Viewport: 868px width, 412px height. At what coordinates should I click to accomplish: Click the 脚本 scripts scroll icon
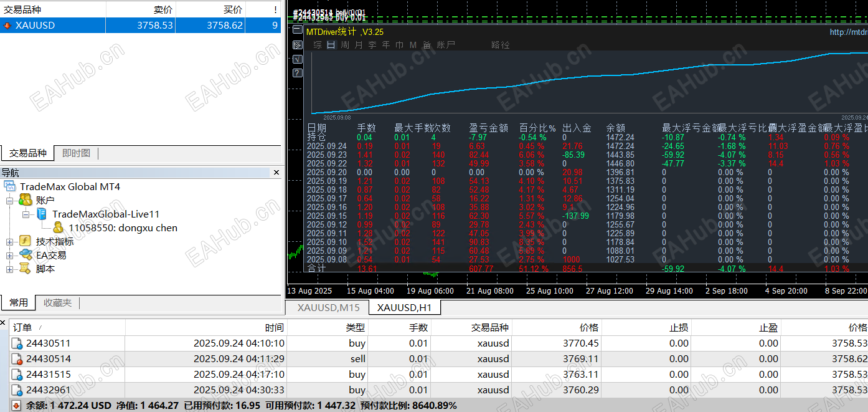pyautogui.click(x=26, y=269)
